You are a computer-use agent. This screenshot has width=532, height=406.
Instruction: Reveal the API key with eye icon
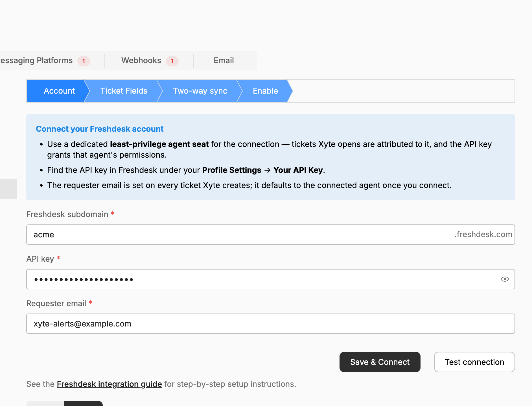[505, 279]
